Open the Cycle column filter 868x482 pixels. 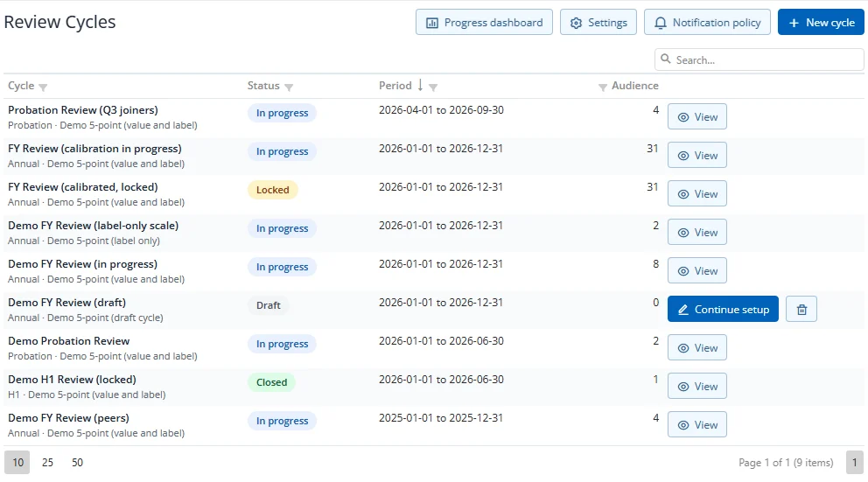(43, 87)
